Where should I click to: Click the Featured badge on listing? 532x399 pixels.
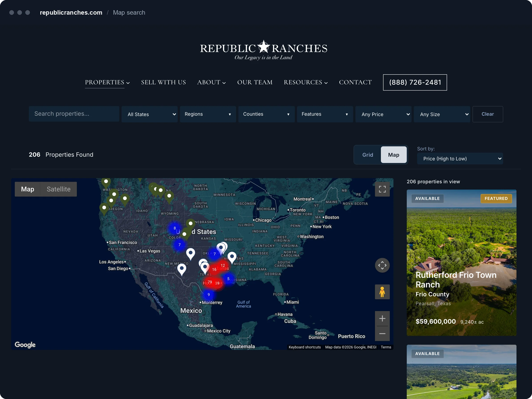(496, 198)
